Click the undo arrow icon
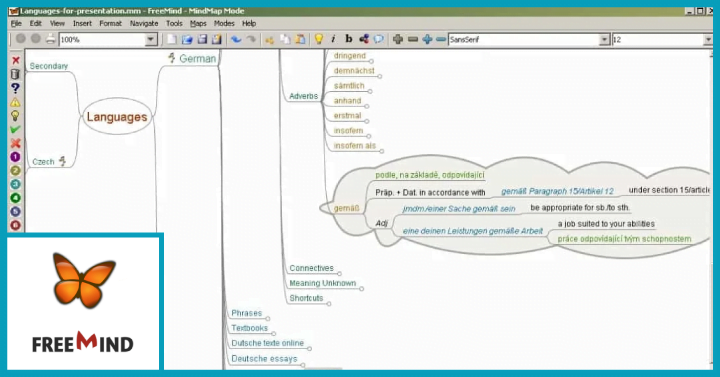Viewport: 720px width, 377px height. click(236, 39)
